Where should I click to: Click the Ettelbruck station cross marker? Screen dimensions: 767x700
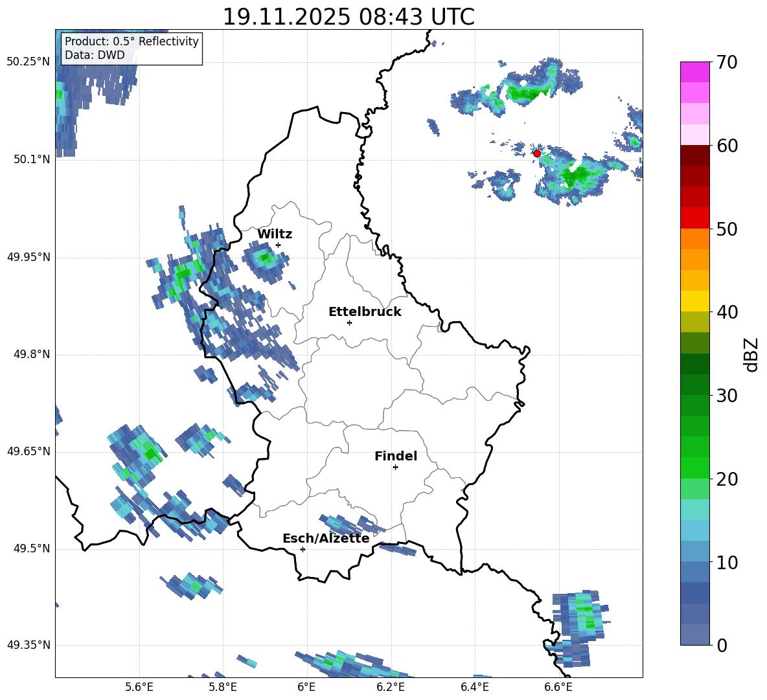[x=349, y=322]
